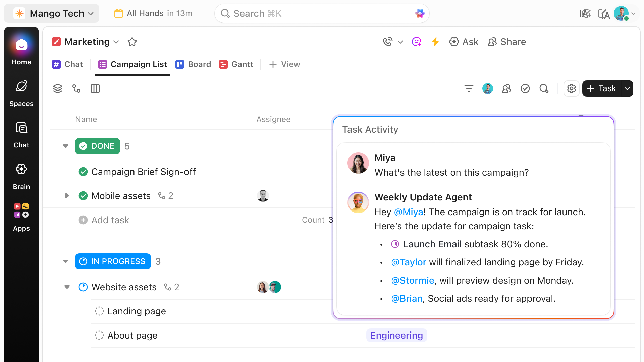Click the stacked layers group icon
This screenshot has height=362, width=644.
[58, 88]
